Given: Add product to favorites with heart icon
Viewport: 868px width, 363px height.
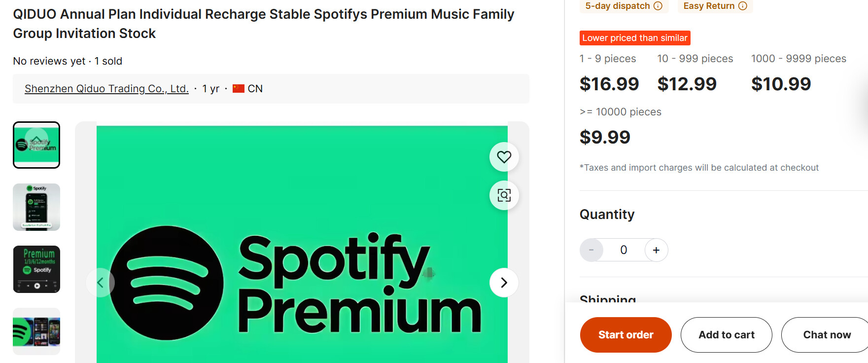Looking at the screenshot, I should pyautogui.click(x=504, y=157).
